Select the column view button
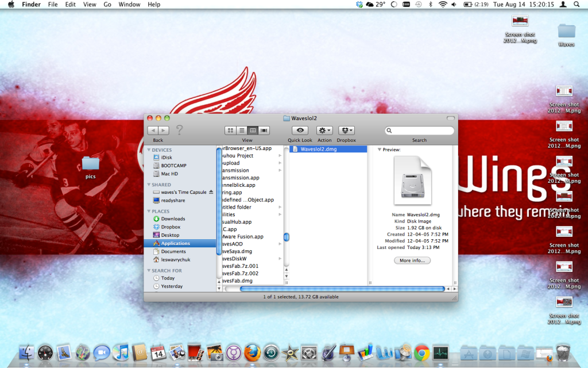 (x=253, y=131)
